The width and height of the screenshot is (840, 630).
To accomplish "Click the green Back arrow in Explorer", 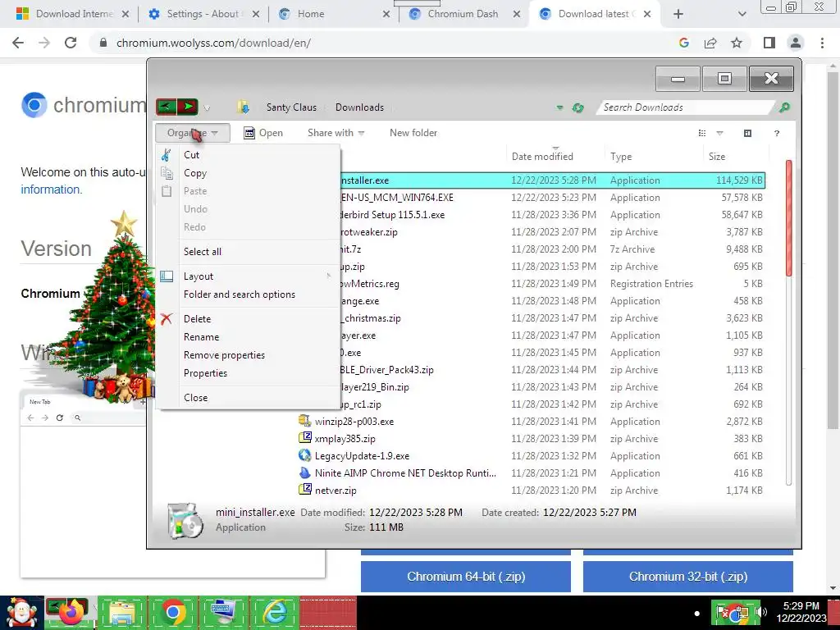I will (x=166, y=107).
